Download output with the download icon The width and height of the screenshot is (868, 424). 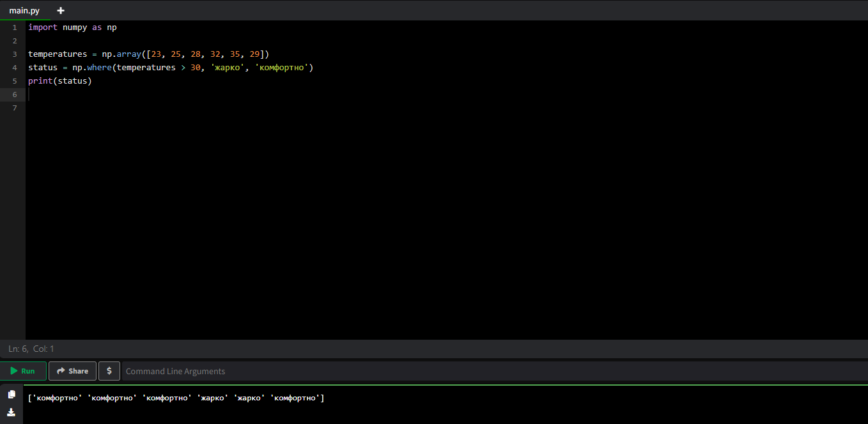(12, 412)
